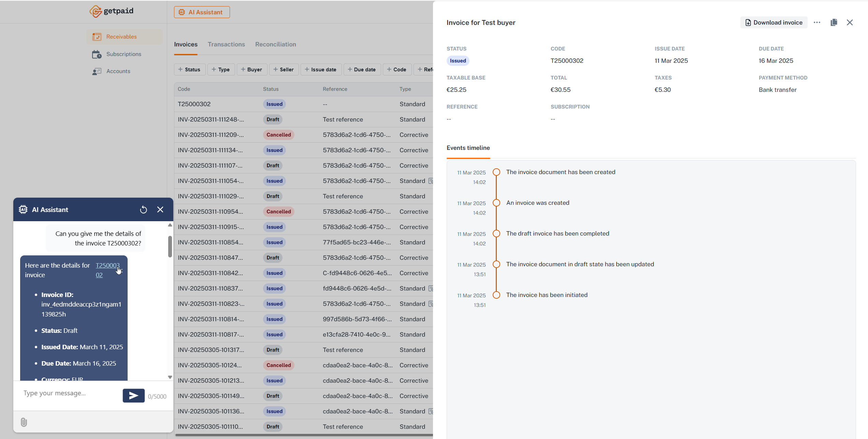Click reference C-fd9448c6-0626-4e5 cell
Screen dimensions: 868x439
(x=357, y=273)
